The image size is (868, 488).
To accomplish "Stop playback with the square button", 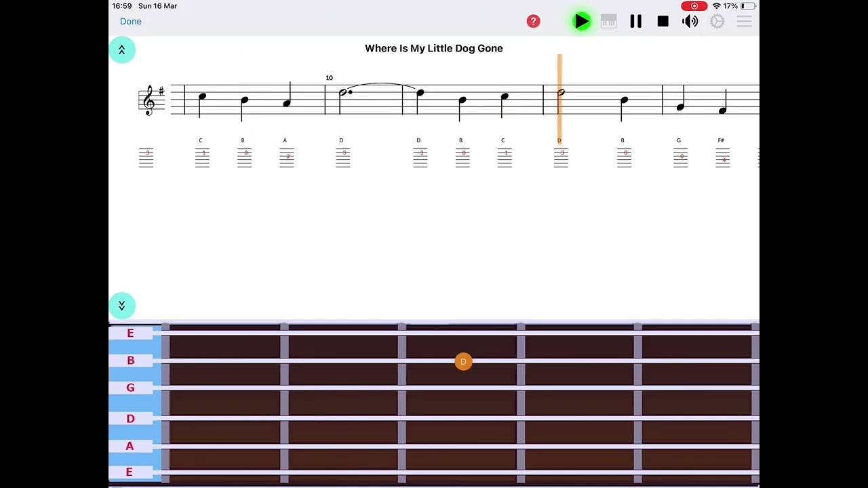I will 663,22.
